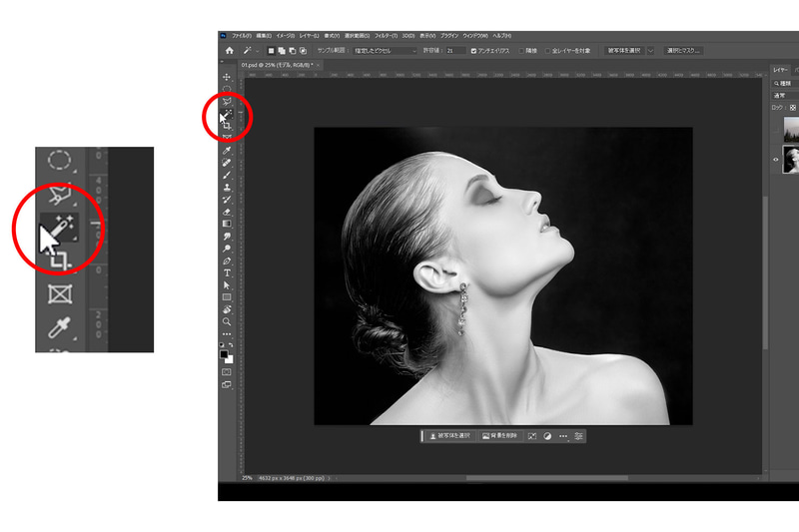Enable the 隣接 checkbox
Screen dimensions: 799x532
click(x=521, y=51)
